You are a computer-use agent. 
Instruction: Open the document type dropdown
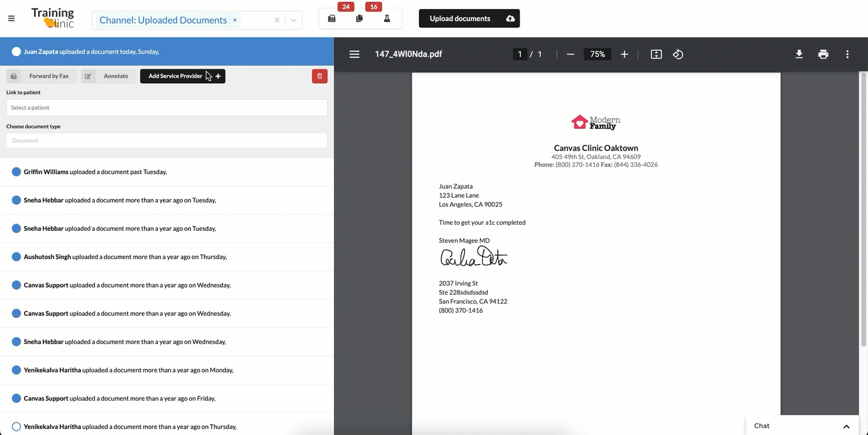pos(166,140)
